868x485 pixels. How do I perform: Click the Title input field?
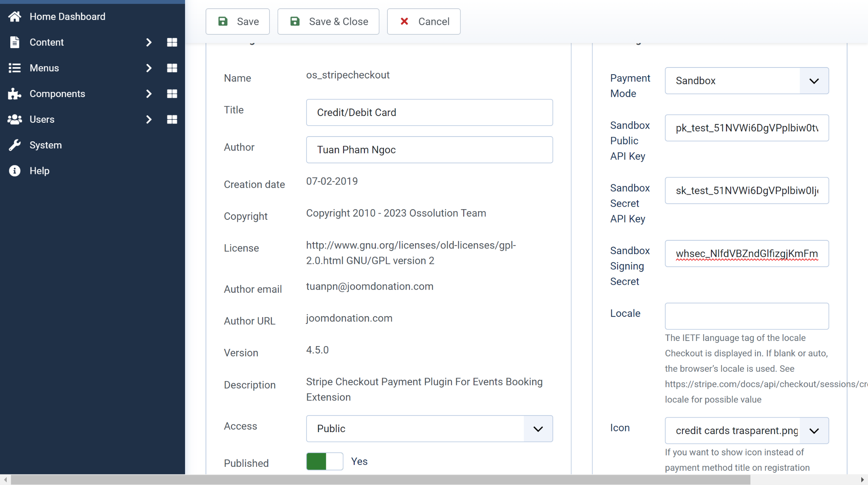[x=429, y=112]
